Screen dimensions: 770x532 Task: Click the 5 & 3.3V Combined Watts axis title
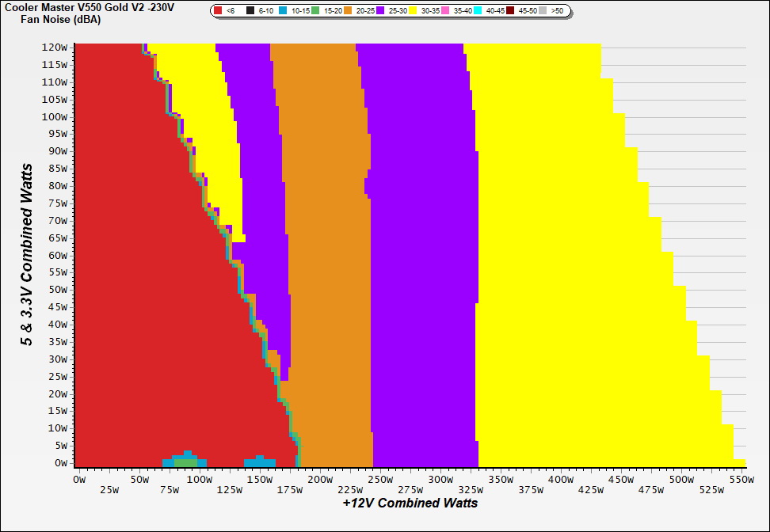tap(27, 255)
